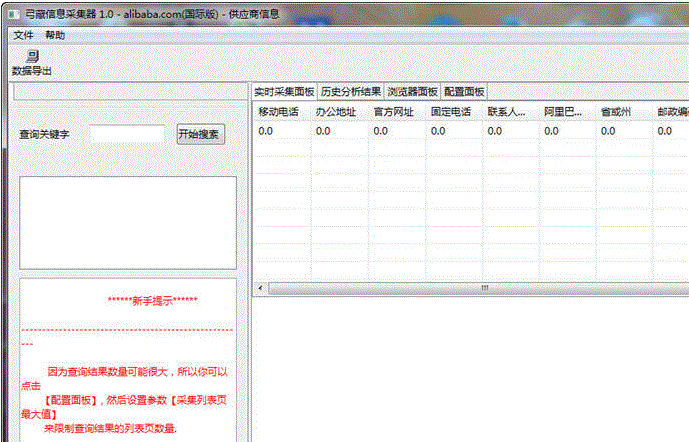Sort by the 办公地址 column header
The width and height of the screenshot is (689, 442).
coord(338,112)
